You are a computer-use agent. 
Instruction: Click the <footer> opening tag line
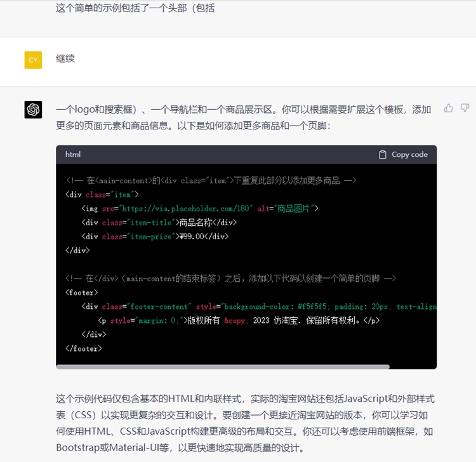pyautogui.click(x=82, y=293)
